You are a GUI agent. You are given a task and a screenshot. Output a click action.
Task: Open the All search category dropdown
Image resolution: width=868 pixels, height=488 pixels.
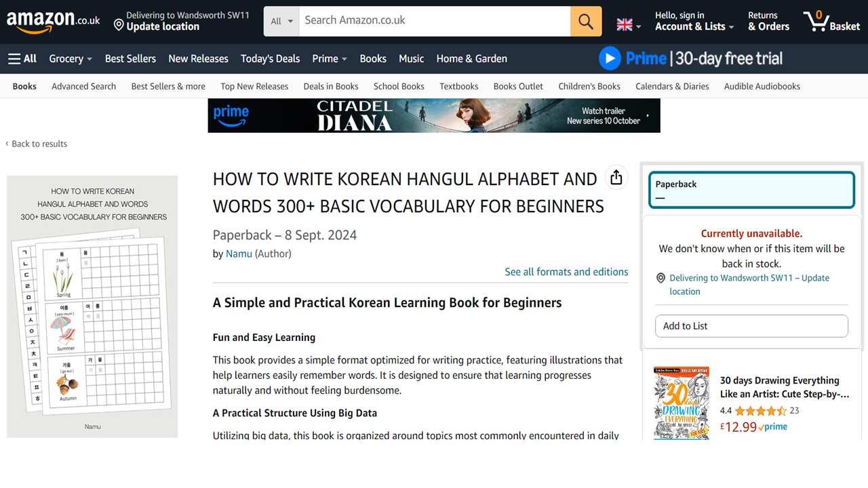(x=281, y=21)
